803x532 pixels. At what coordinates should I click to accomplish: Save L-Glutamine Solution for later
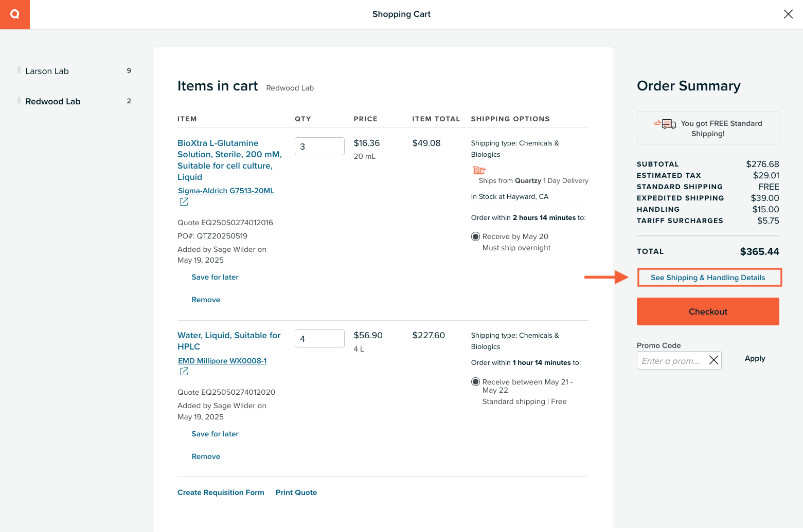[215, 277]
